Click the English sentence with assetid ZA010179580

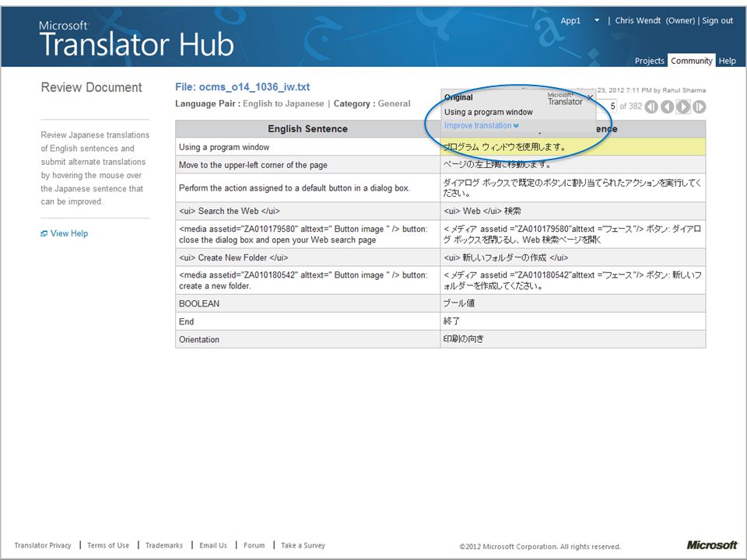point(308,234)
